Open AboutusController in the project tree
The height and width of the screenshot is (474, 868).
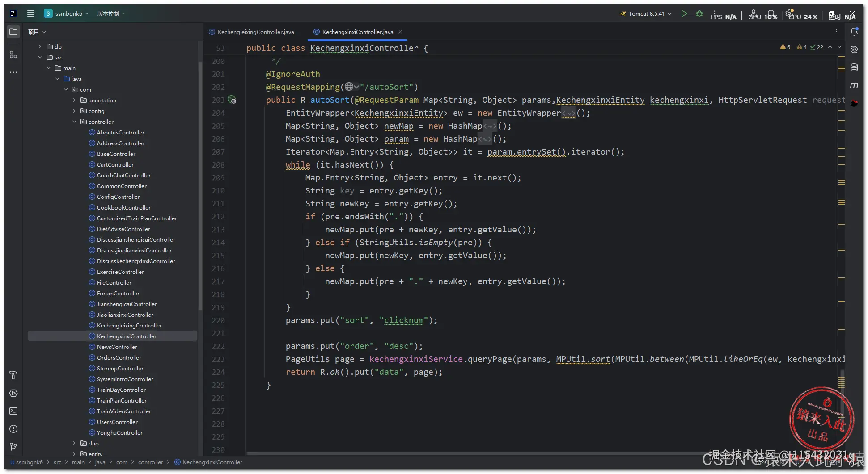pos(121,132)
